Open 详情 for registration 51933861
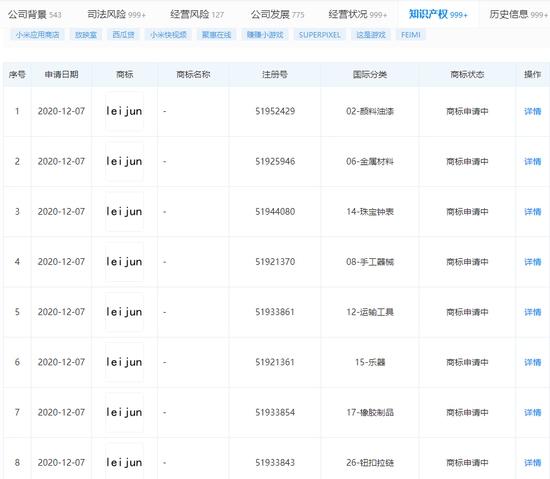Image resolution: width=550 pixels, height=479 pixels. (x=532, y=312)
